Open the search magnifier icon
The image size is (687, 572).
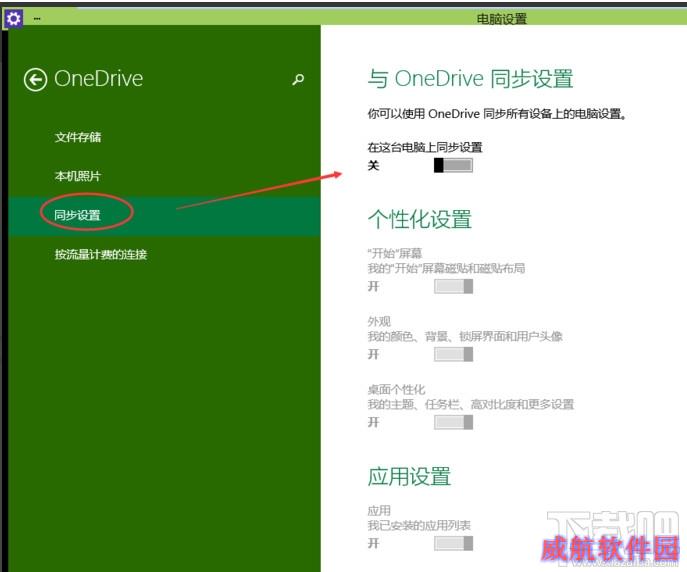click(298, 79)
